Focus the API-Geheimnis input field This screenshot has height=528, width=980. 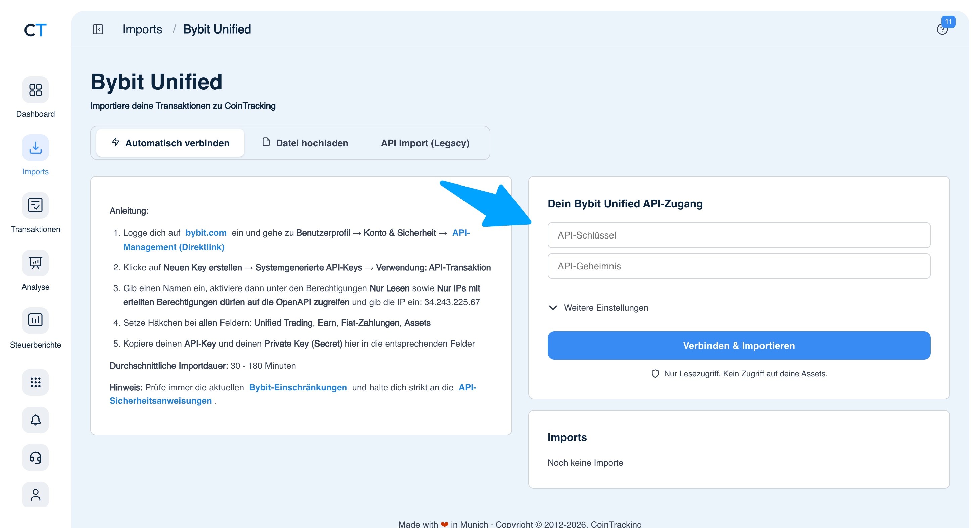pos(739,266)
